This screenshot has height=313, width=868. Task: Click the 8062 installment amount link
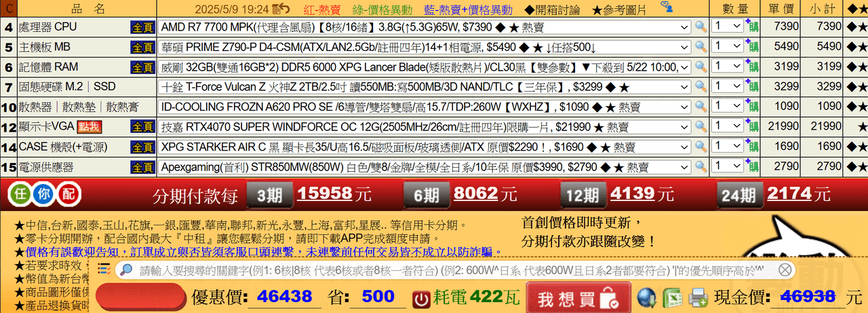point(476,194)
